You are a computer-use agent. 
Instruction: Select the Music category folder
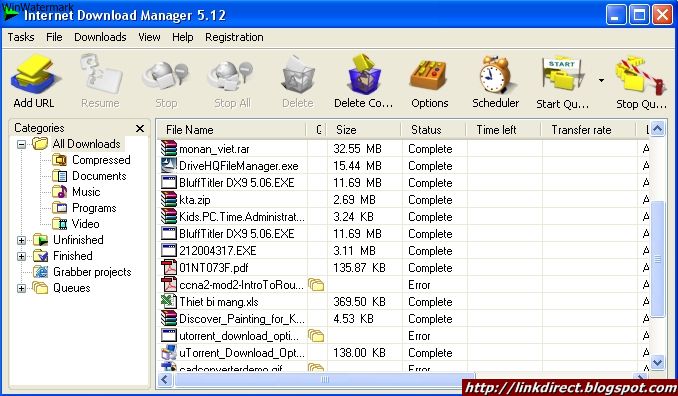pyautogui.click(x=86, y=192)
